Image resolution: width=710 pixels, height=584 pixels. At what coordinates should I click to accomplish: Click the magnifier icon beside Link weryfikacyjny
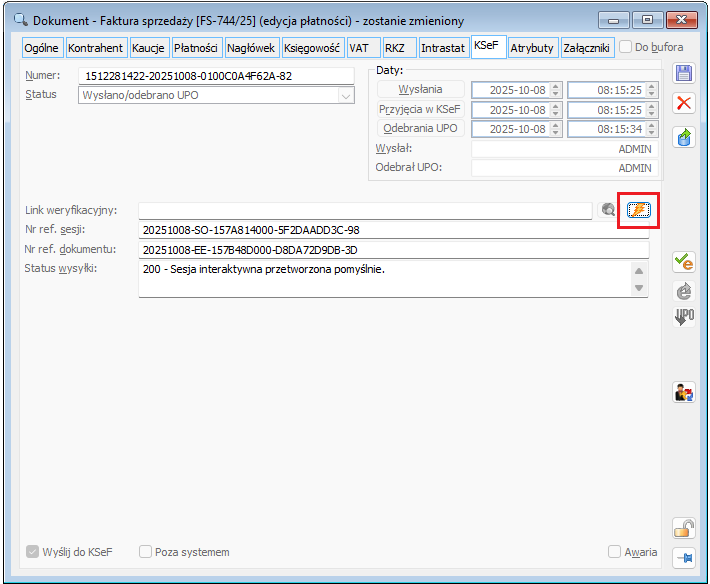(x=608, y=210)
